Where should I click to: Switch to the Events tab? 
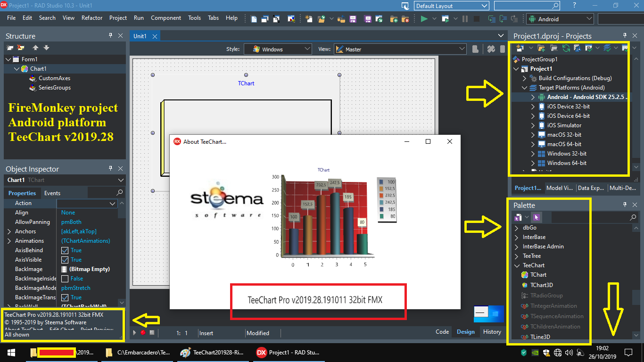tap(52, 193)
